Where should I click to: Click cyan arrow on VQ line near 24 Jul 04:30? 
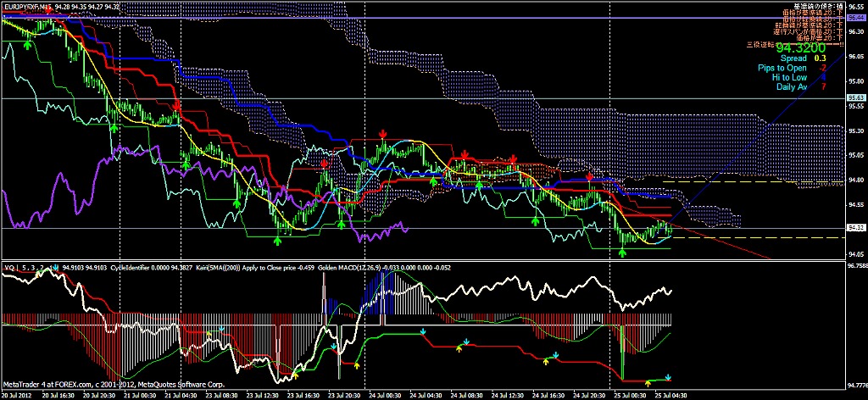(423, 332)
